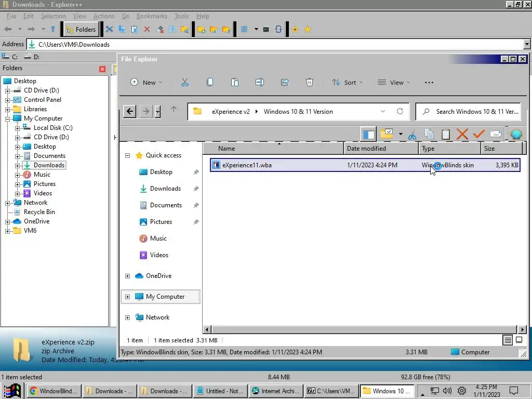Click the Search folder icon in Explorer++ toolbar
The width and height of the screenshot is (532, 399).
click(184, 30)
